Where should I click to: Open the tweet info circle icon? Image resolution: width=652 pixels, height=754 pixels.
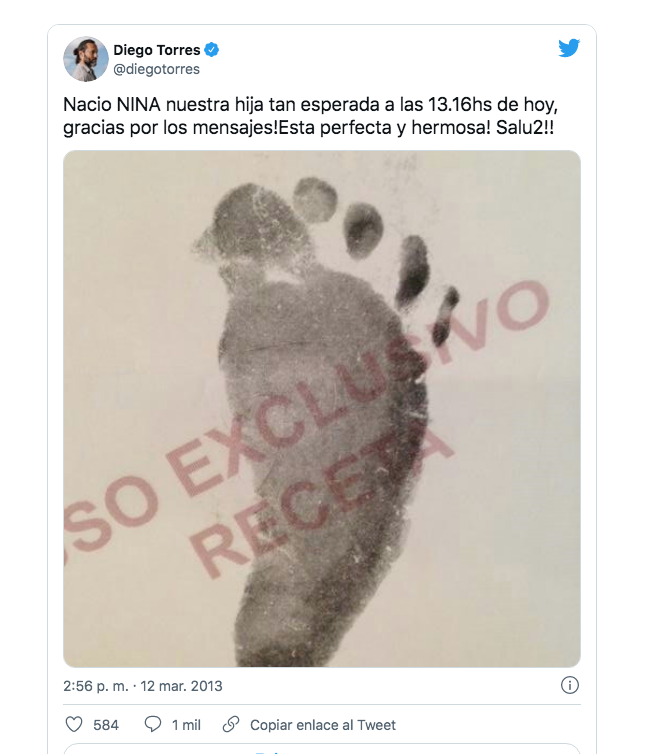(570, 685)
